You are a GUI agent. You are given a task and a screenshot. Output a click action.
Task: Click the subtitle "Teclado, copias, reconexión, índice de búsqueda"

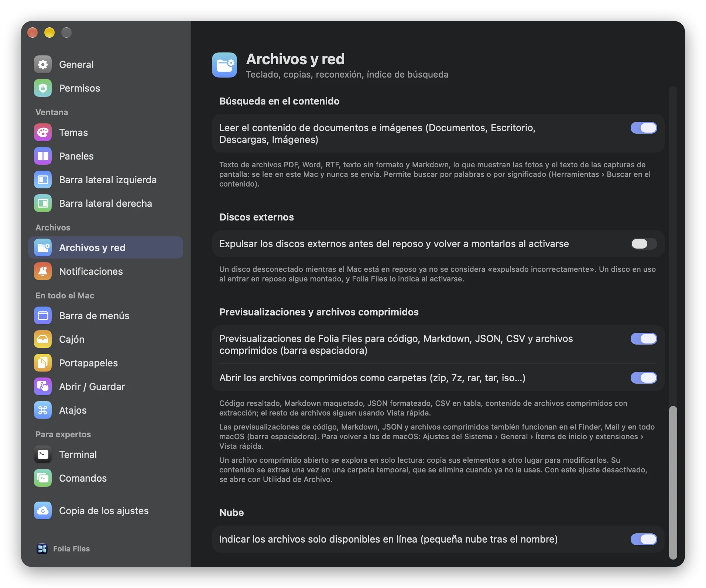[347, 75]
